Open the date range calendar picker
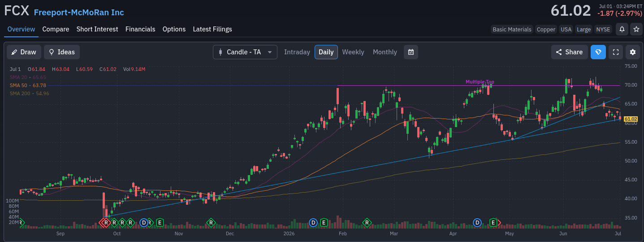This screenshot has height=242, width=644. point(411,52)
